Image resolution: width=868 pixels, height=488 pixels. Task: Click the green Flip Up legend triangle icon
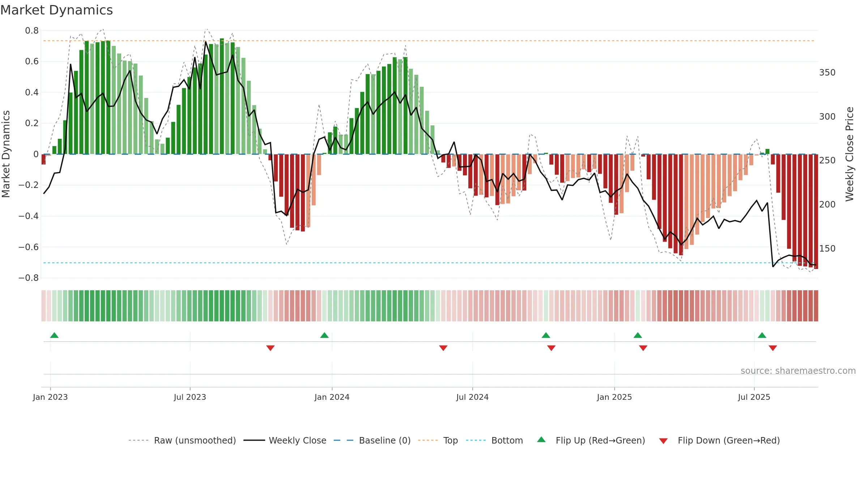pyautogui.click(x=541, y=440)
